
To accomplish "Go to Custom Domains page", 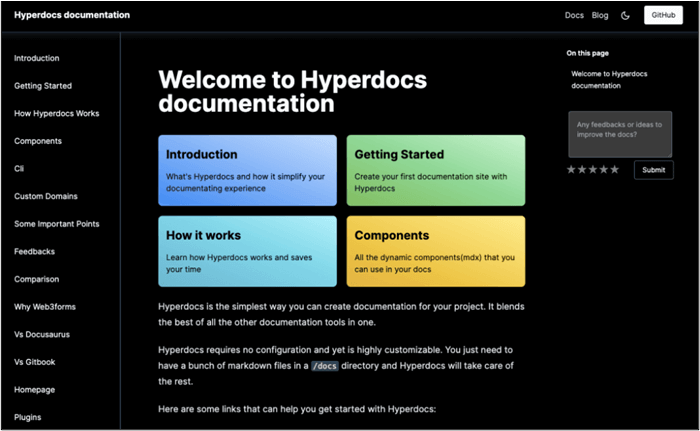I will 46,196.
